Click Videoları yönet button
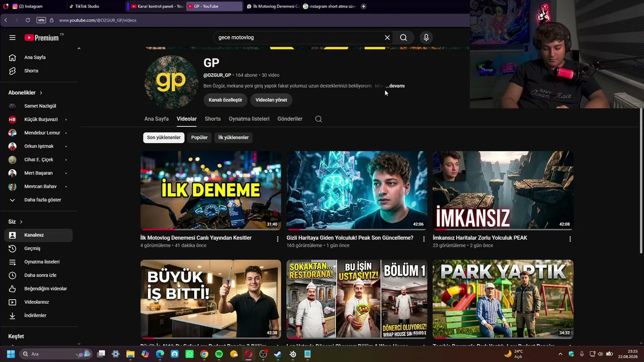Viewport: 644px width, 362px height. (x=271, y=100)
